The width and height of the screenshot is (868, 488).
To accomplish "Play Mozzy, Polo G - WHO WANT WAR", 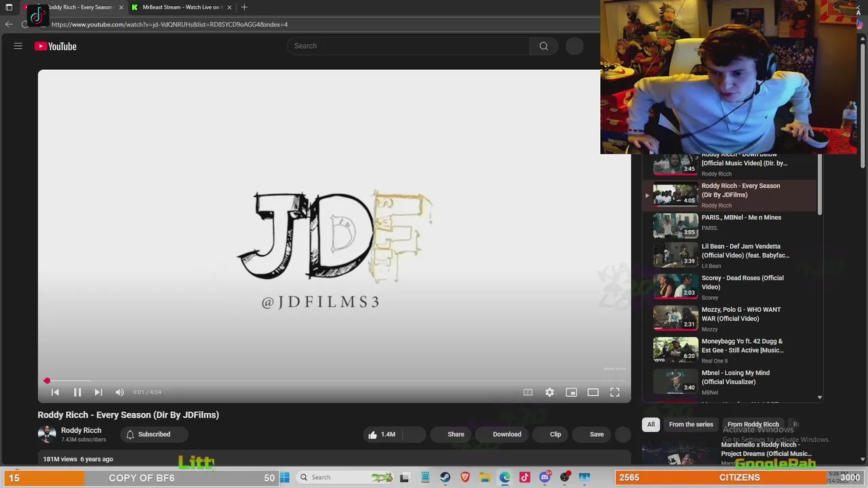I will click(x=731, y=319).
